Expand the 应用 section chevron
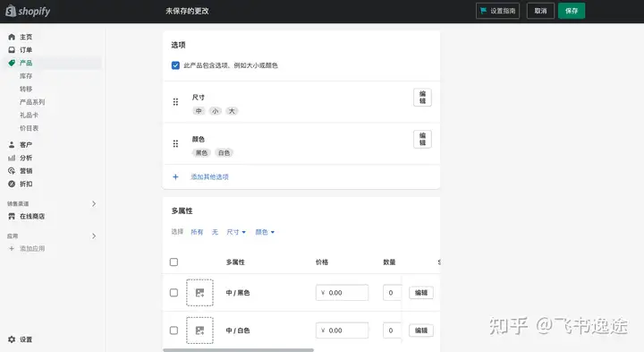 pos(94,236)
